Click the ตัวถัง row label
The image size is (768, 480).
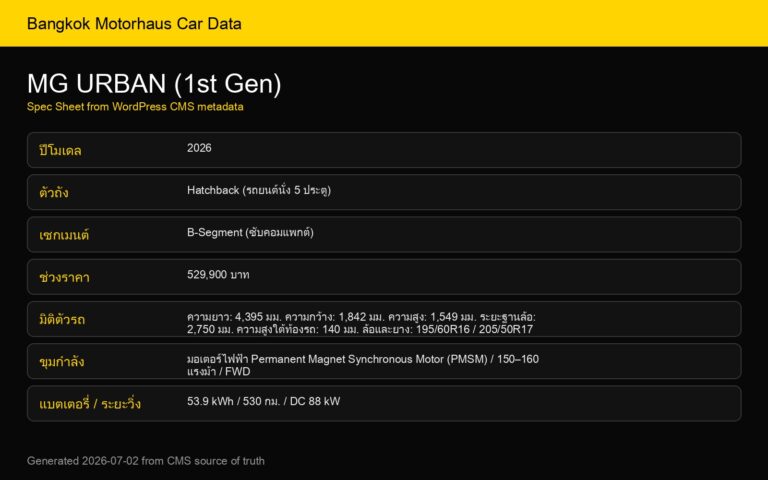(x=54, y=192)
